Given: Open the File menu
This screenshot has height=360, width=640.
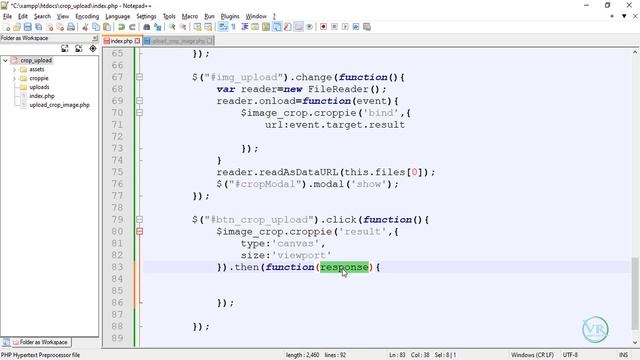Looking at the screenshot, I should pos(7,16).
